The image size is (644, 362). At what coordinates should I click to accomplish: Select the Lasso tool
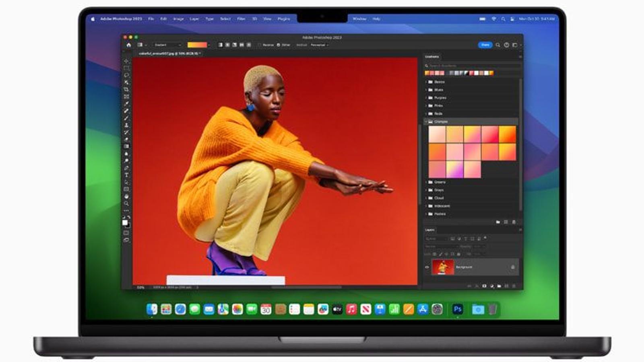click(126, 75)
